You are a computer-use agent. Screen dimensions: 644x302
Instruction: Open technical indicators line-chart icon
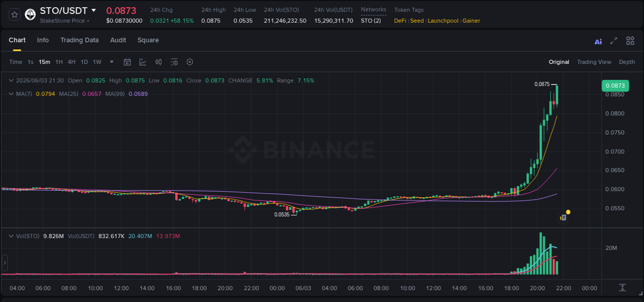tap(143, 62)
